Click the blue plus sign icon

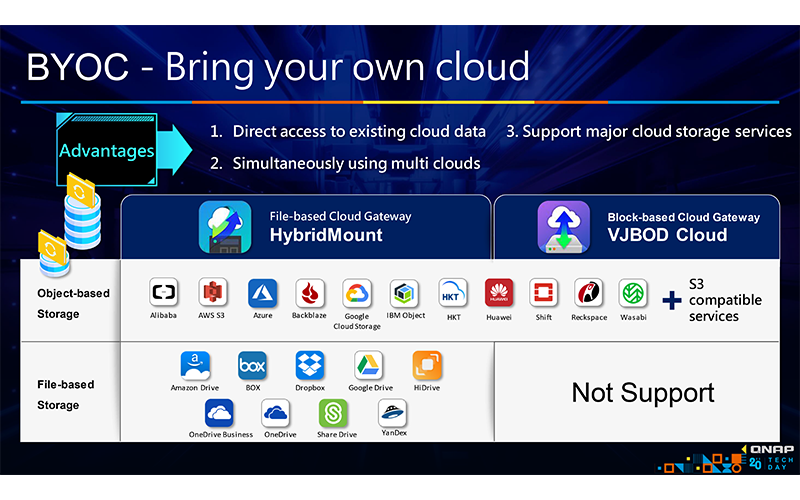pos(671,300)
